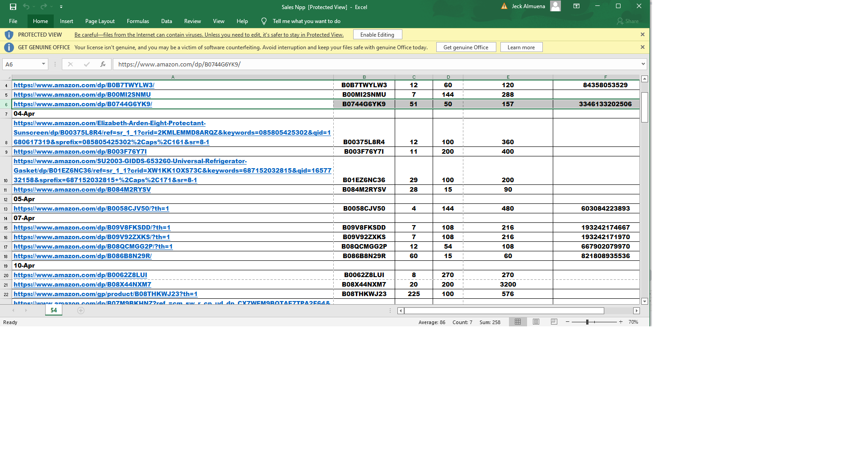Click horizontal scrollbar right arrow

(637, 311)
